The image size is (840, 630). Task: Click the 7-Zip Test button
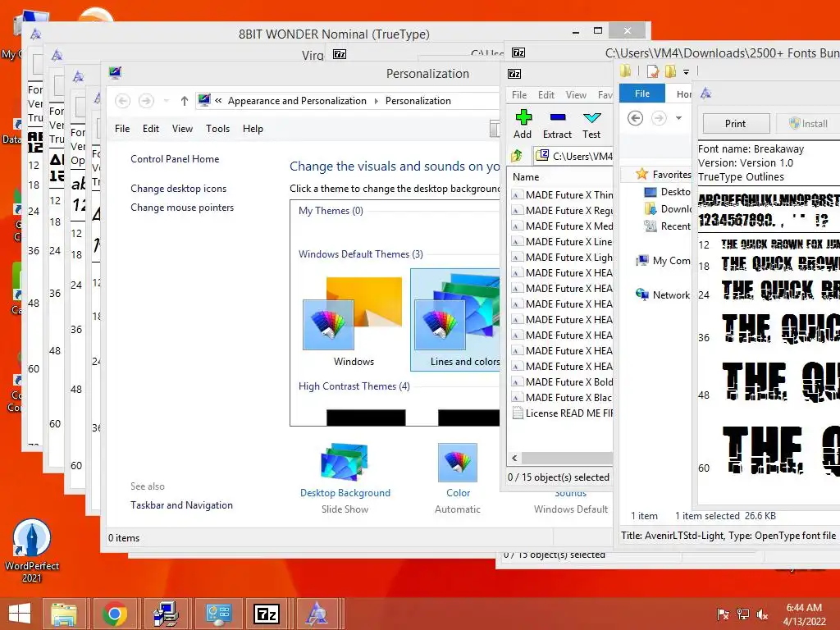591,125
